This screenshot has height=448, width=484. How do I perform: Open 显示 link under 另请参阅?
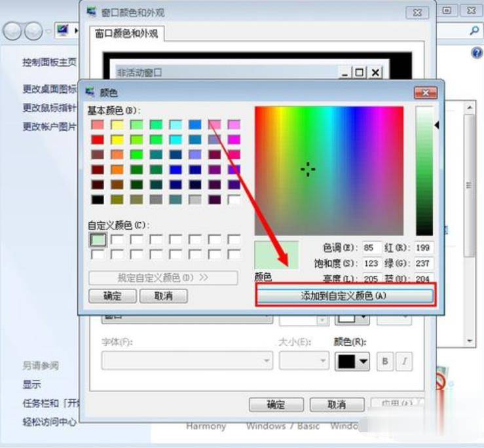click(x=31, y=384)
